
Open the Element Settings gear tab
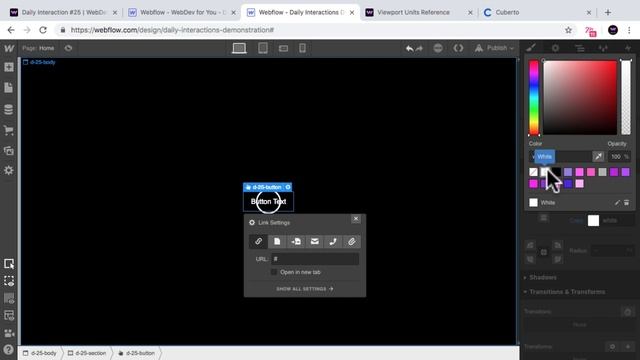tap(556, 48)
